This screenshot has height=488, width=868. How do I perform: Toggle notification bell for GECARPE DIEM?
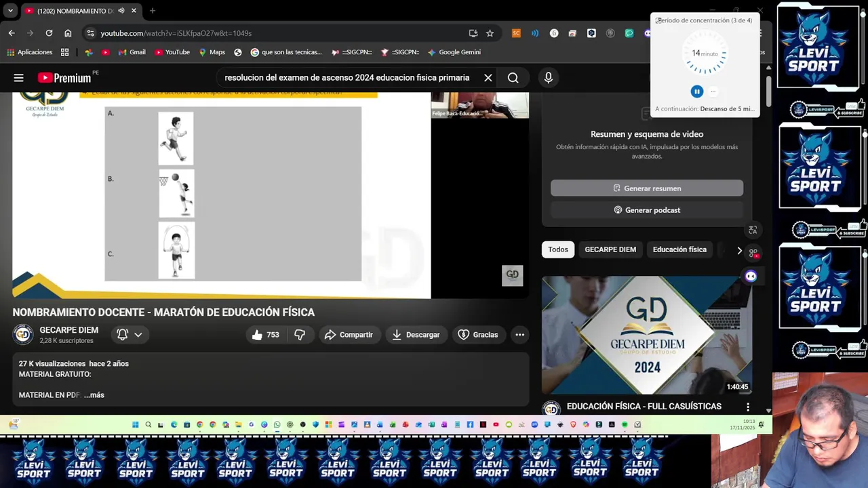pyautogui.click(x=122, y=335)
